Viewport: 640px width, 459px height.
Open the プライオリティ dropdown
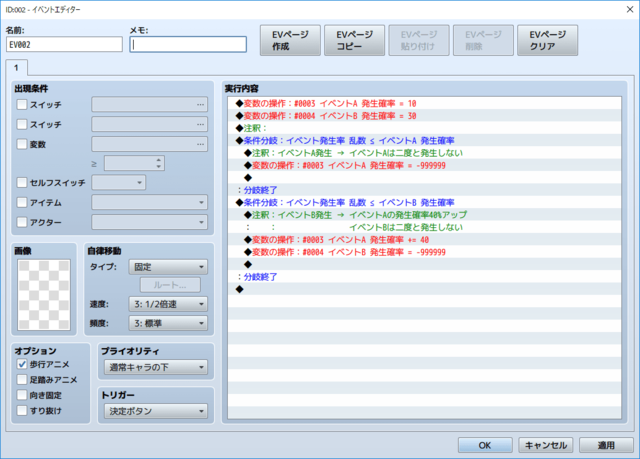pyautogui.click(x=156, y=367)
